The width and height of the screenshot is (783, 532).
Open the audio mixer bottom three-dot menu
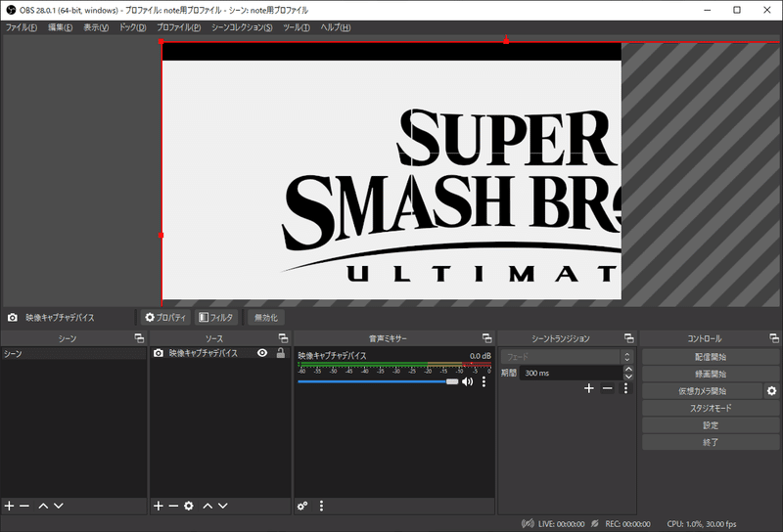(x=321, y=506)
